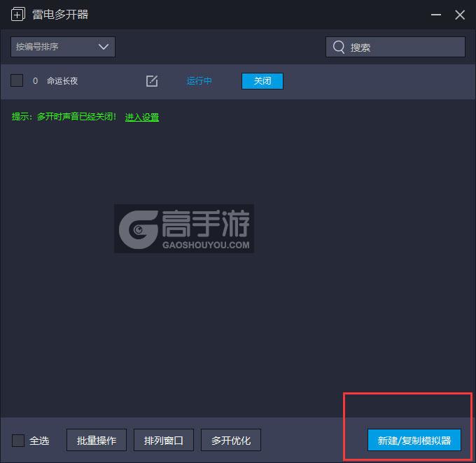Click the 雷电多开器 logo icon
The height and width of the screenshot is (463, 476).
18,14
